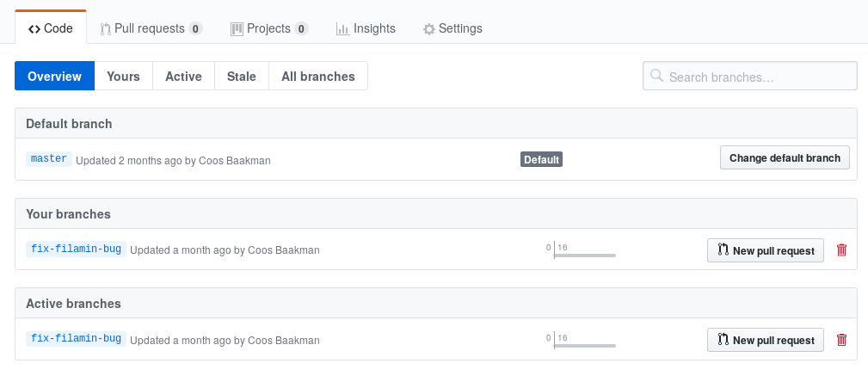Open the Insights tab with graph icon
868x382 pixels.
pos(366,28)
